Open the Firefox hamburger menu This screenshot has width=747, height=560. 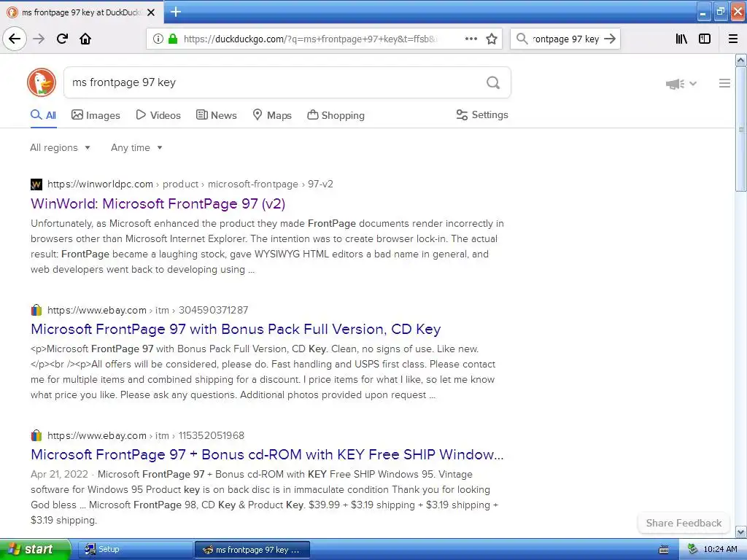pos(733,39)
